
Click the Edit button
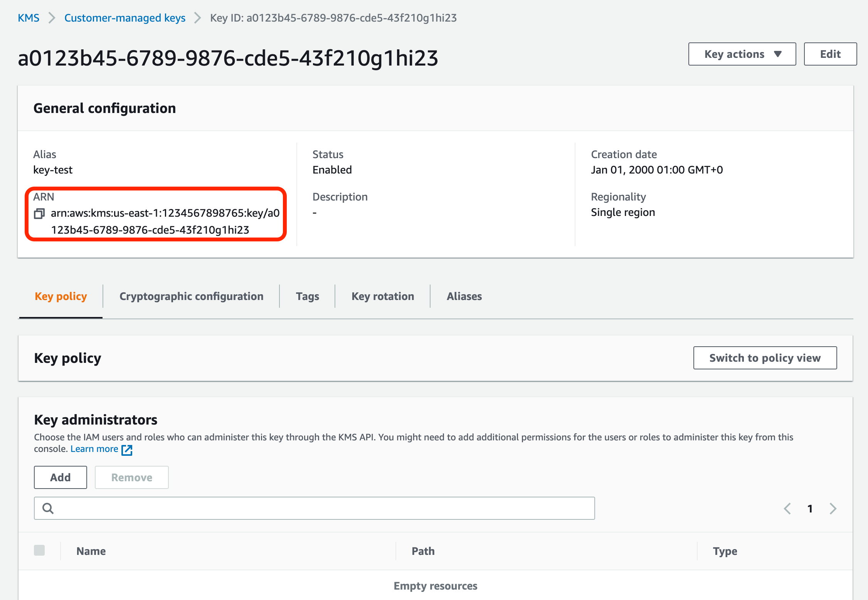[830, 54]
